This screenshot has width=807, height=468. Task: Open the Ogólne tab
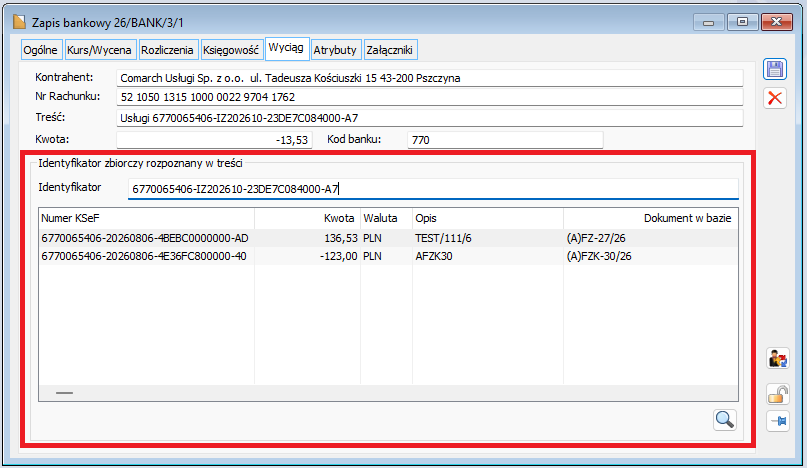tap(41, 50)
